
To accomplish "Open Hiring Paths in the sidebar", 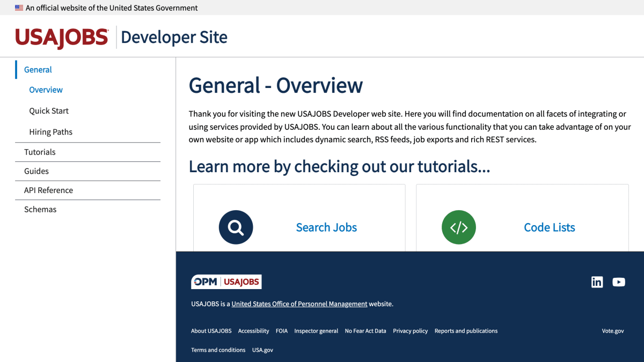I will (x=50, y=132).
